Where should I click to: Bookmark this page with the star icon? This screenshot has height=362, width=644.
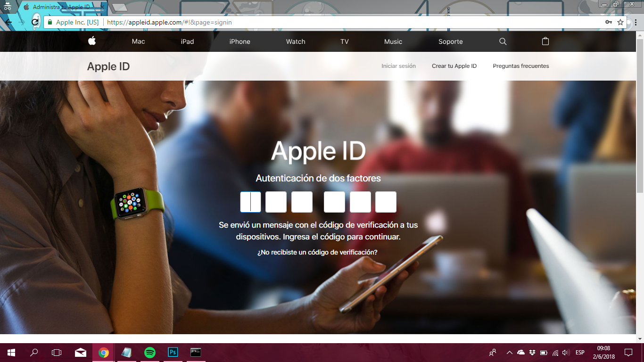tap(620, 22)
